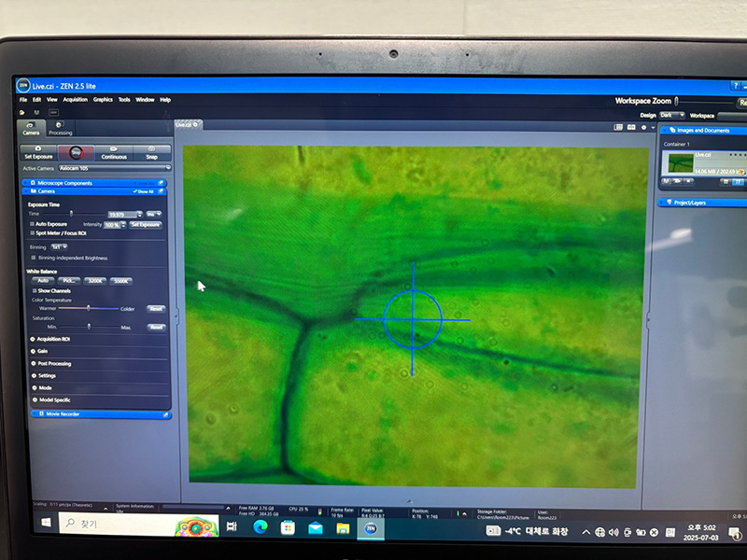Viewport: 747px width, 560px height.
Task: Enable the Auto Exposure checkbox
Action: point(32,224)
